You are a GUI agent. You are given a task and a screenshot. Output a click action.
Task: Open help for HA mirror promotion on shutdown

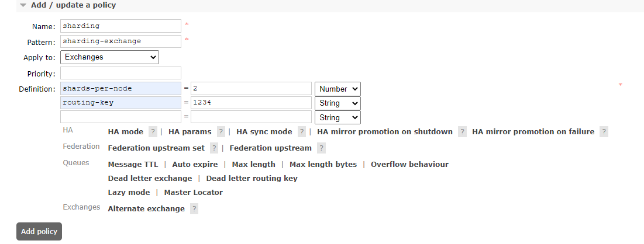462,132
